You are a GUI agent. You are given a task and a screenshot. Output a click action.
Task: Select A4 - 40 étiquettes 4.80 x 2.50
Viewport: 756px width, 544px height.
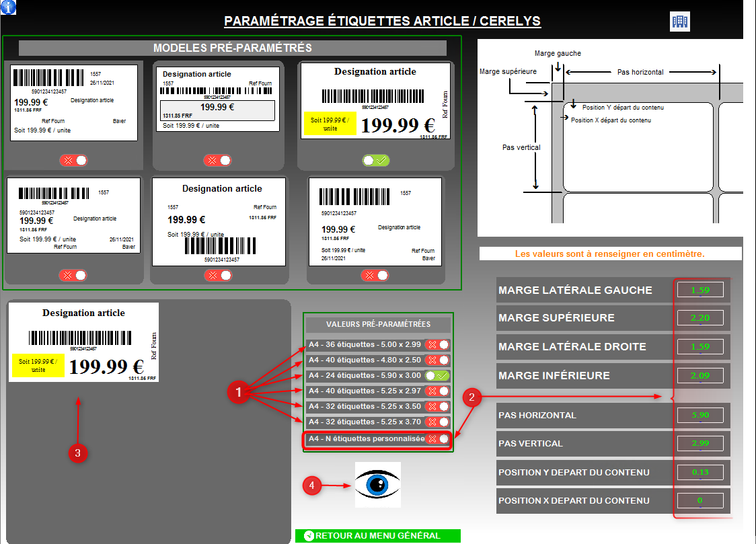(x=437, y=360)
